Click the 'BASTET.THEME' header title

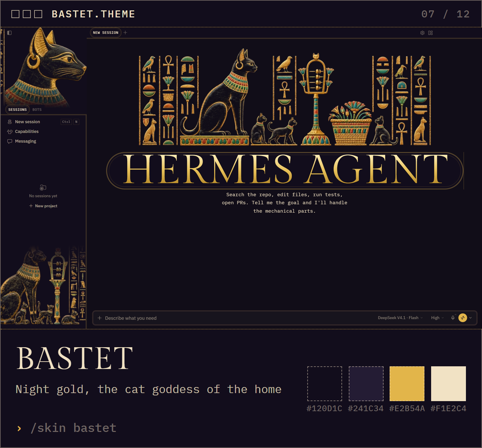click(x=93, y=14)
